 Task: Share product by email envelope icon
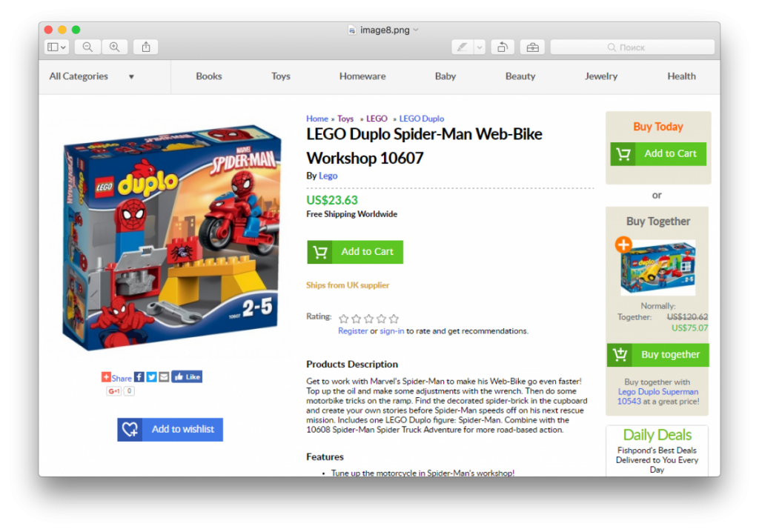coord(164,376)
